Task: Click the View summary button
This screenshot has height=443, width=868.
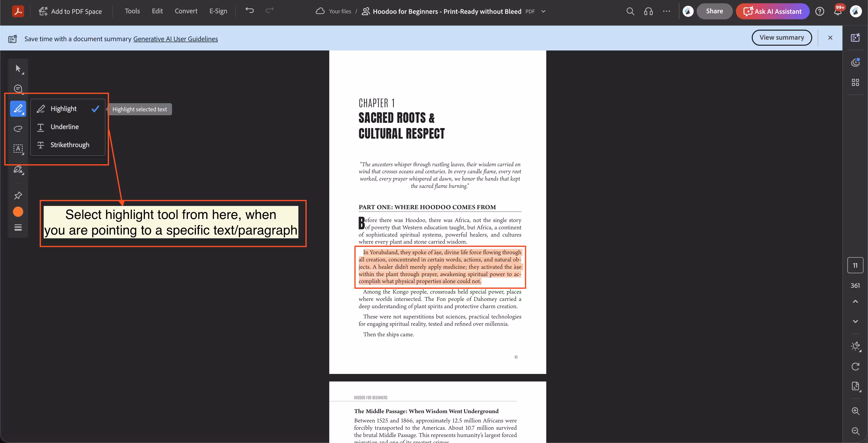Action: click(782, 37)
